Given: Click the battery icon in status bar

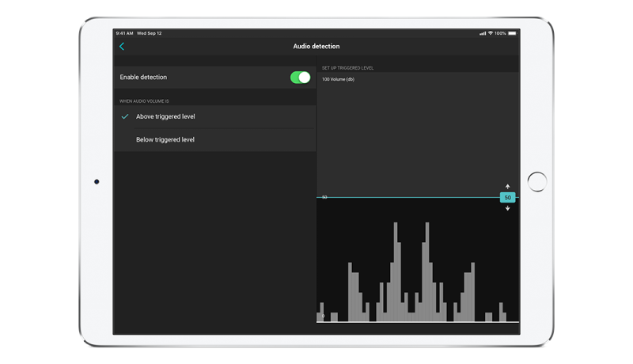Looking at the screenshot, I should (x=512, y=33).
